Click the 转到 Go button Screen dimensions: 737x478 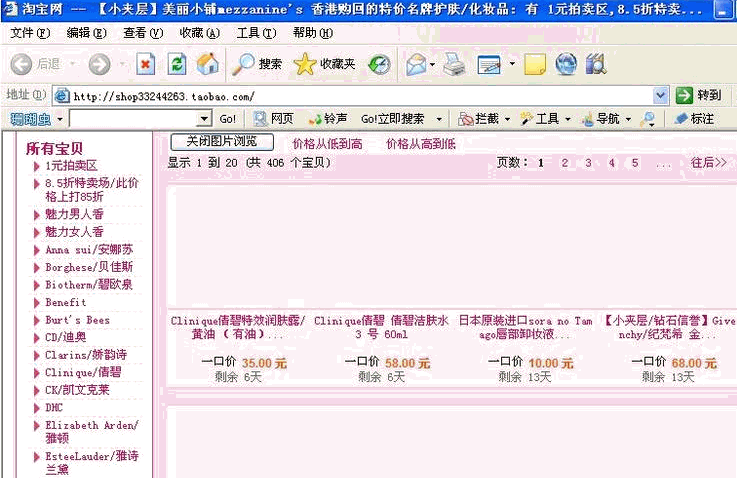[698, 95]
